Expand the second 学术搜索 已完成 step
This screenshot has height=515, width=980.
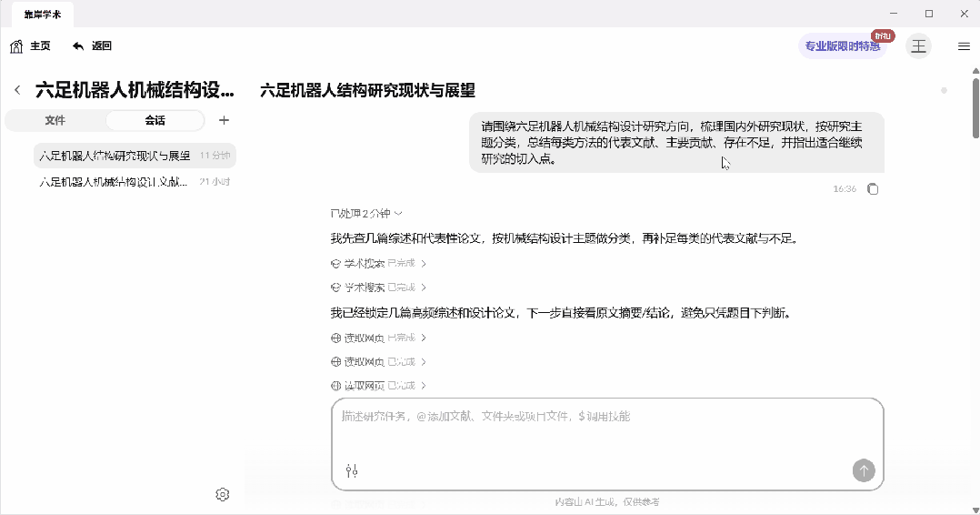pos(378,288)
